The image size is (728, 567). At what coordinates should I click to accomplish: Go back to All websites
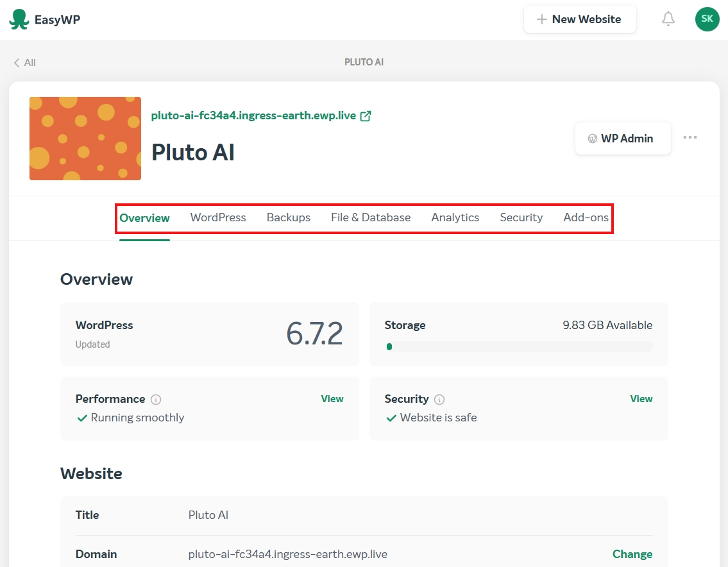[24, 63]
